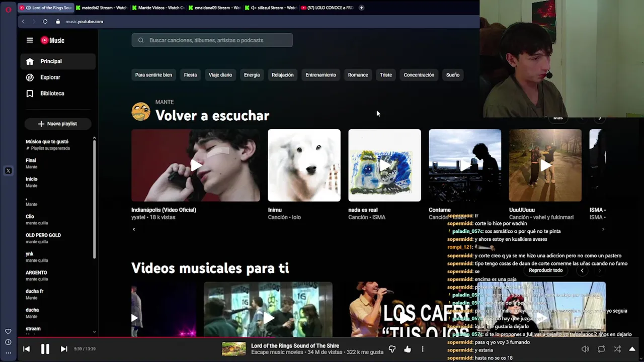644x362 pixels.
Task: Select the Triste chip
Action: point(386,75)
